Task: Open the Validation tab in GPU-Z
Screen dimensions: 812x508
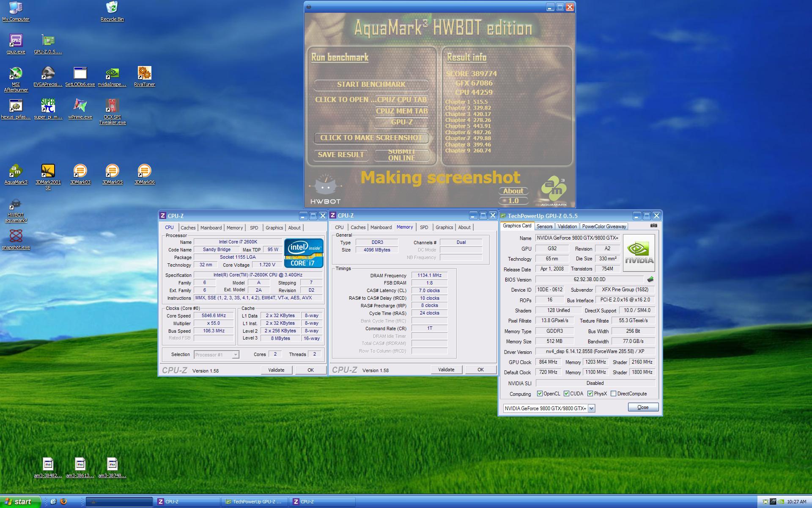Action: pyautogui.click(x=567, y=226)
